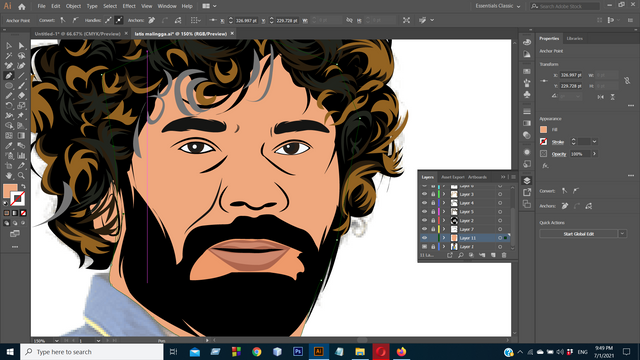Screen dimensions: 640x360
Task: Toggle constrain width and height proportions link
Action: click(627, 80)
